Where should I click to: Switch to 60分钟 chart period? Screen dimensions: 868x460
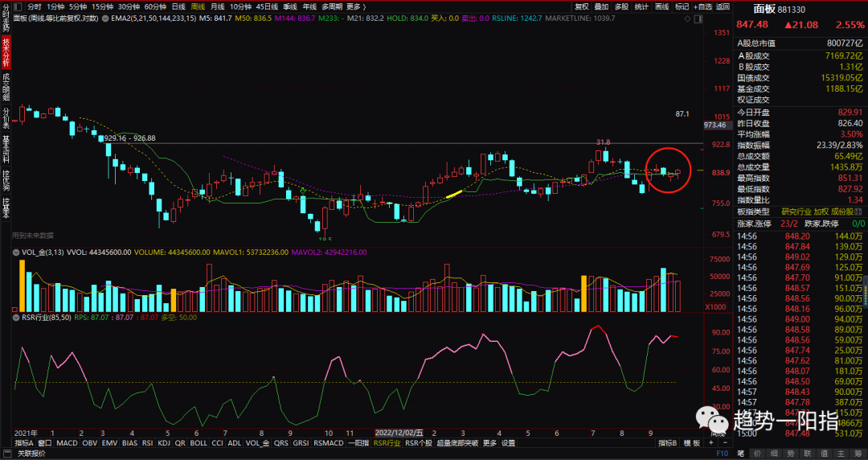click(156, 6)
